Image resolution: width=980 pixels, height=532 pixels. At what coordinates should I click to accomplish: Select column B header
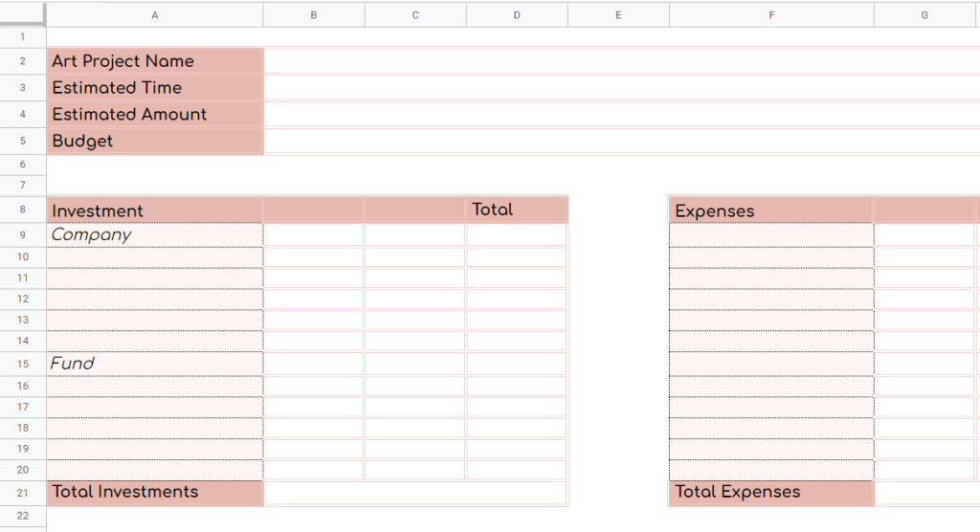click(x=313, y=14)
